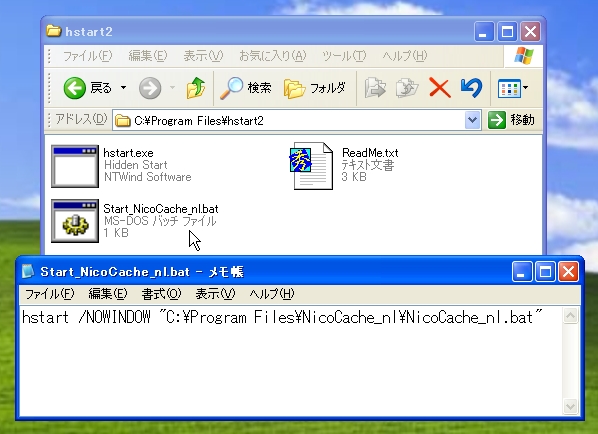Click the red Delete X icon
Viewport: 598px width, 434px height.
pos(440,88)
